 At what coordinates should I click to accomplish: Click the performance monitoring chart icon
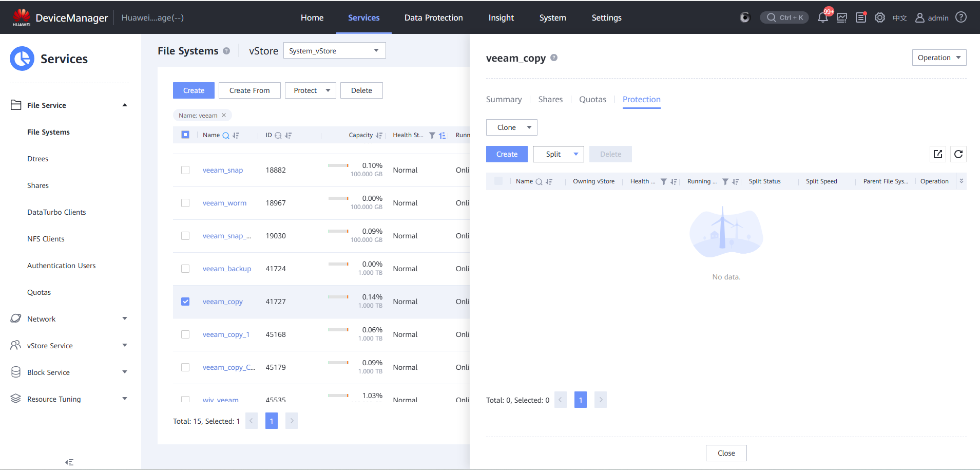point(842,18)
